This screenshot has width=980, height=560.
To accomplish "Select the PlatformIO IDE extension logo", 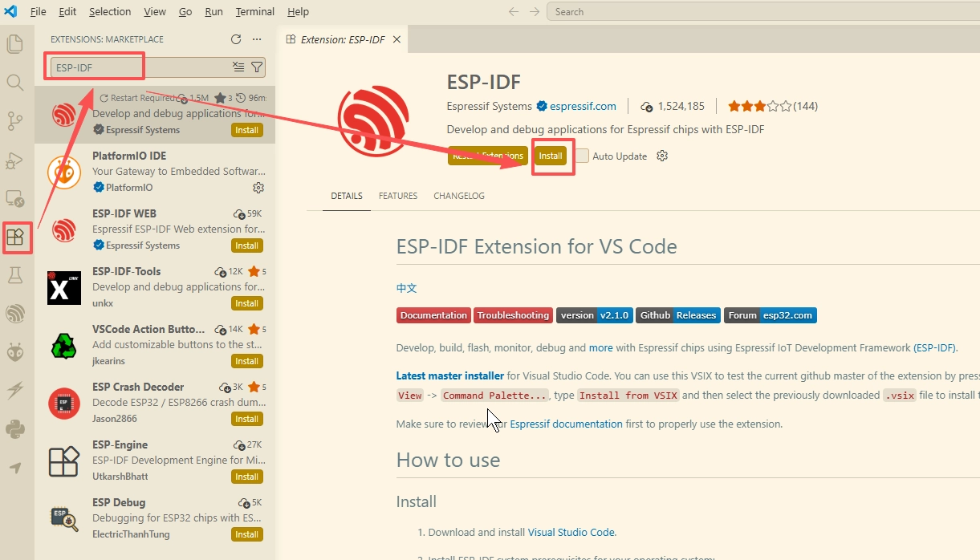I will click(x=64, y=172).
